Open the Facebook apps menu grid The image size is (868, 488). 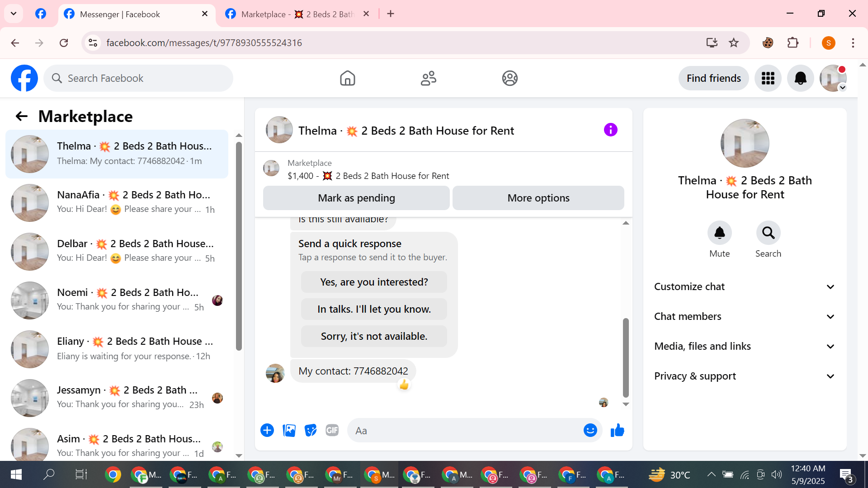coord(768,78)
